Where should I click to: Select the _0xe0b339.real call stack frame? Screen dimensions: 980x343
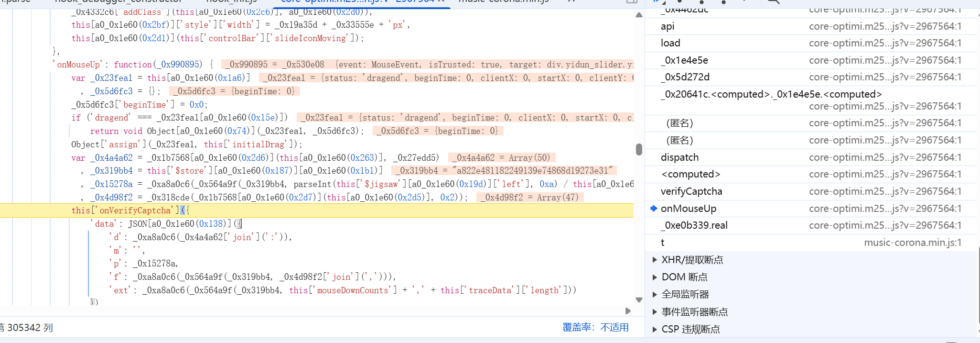point(811,225)
